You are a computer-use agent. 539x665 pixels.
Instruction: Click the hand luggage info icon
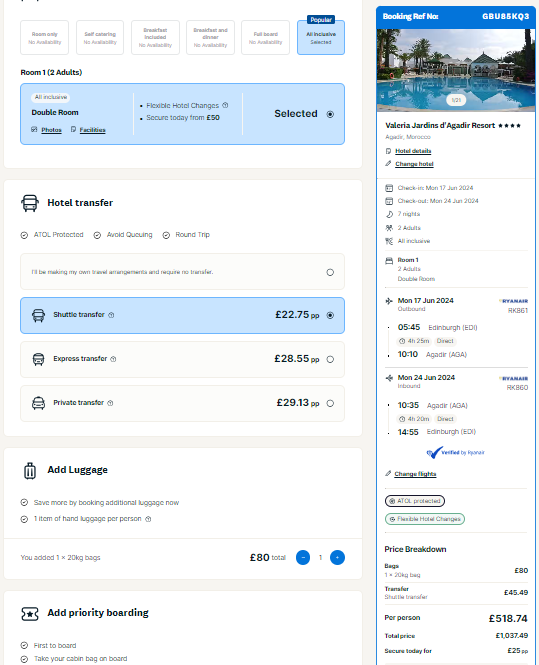pyautogui.click(x=148, y=519)
